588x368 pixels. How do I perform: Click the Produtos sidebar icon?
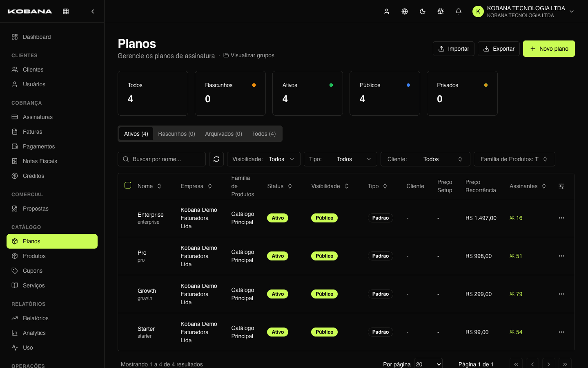click(15, 256)
